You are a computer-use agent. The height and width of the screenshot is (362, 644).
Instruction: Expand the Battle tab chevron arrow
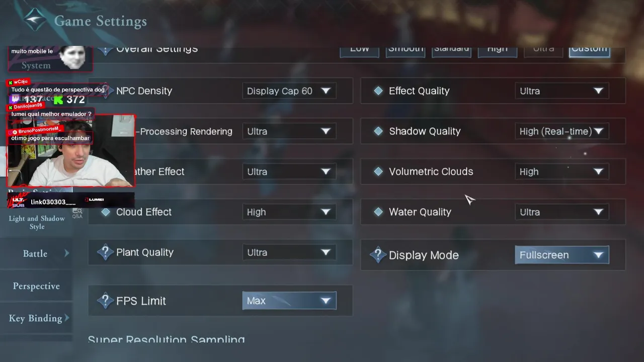tap(66, 253)
